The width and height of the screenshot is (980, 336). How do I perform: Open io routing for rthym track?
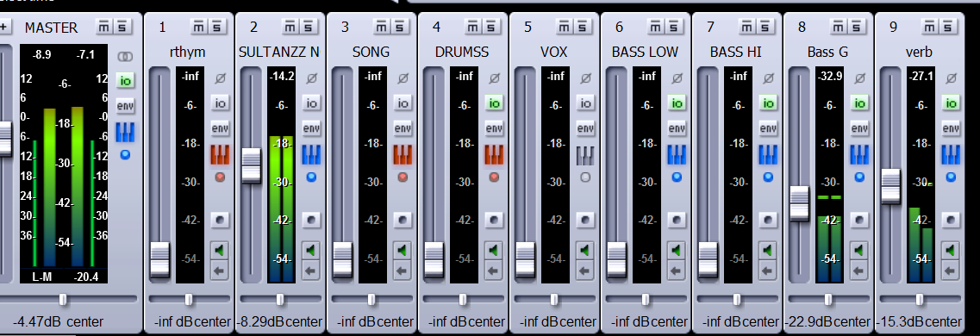click(220, 103)
